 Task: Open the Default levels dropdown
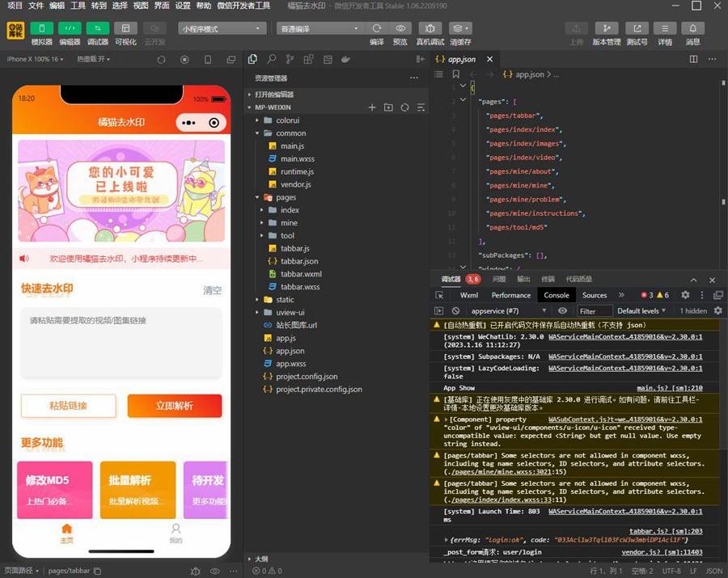tap(641, 310)
